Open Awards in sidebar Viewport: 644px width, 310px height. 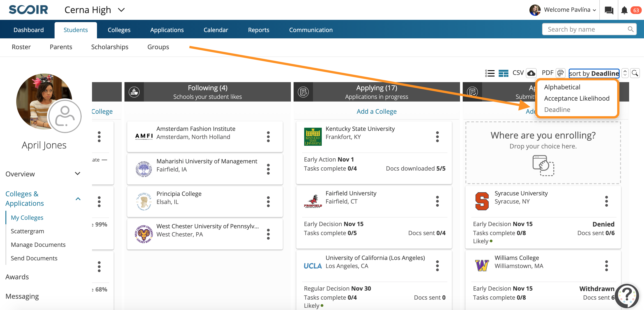pyautogui.click(x=17, y=277)
